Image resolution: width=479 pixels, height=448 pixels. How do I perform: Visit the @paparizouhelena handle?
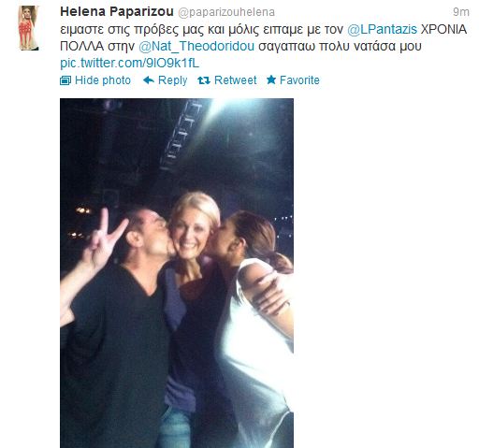pyautogui.click(x=226, y=12)
